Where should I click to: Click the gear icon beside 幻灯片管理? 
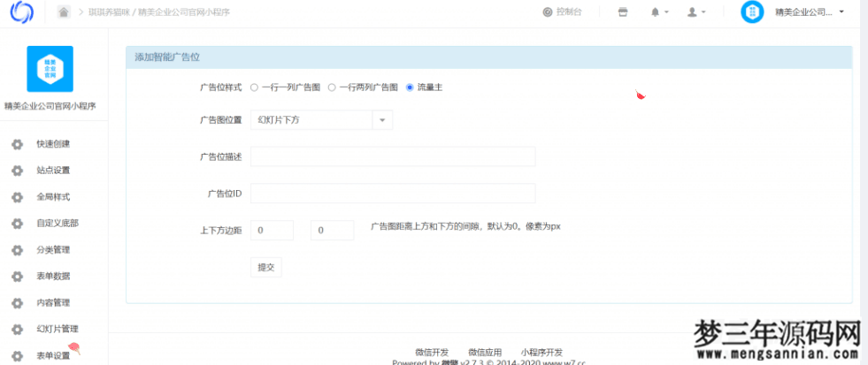click(17, 329)
